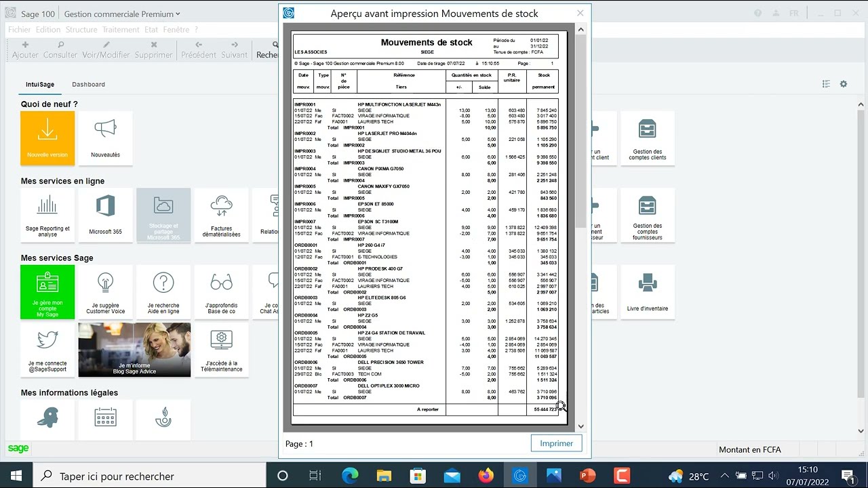
Task: Open Gestion des comptes fournisseurs tile
Action: (648, 215)
